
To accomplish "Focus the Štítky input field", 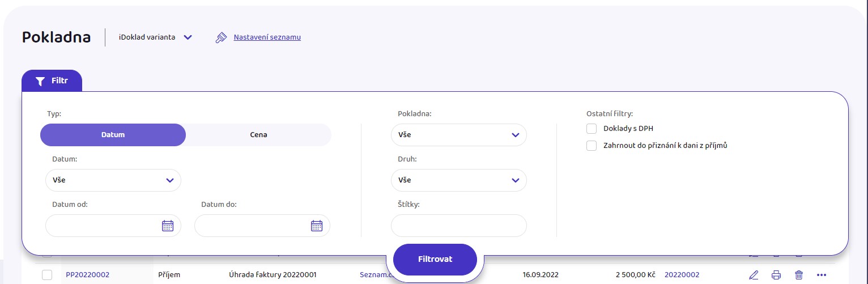I will point(459,226).
